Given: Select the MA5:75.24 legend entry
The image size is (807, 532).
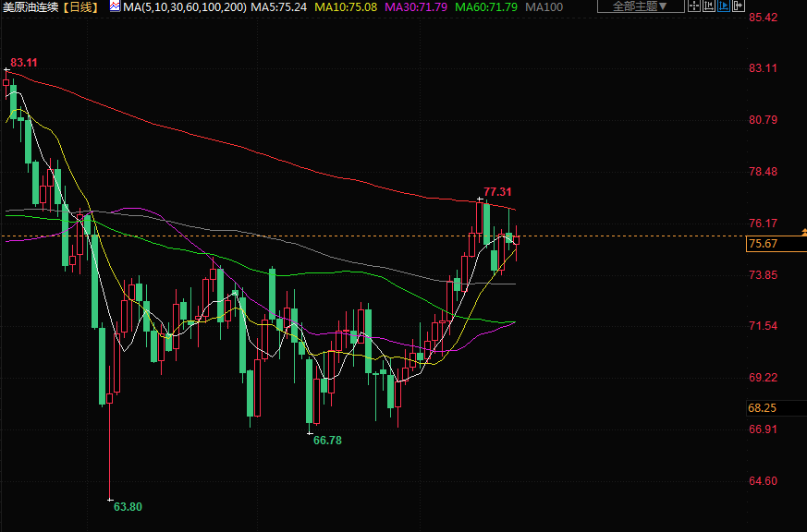Looking at the screenshot, I should point(280,7).
